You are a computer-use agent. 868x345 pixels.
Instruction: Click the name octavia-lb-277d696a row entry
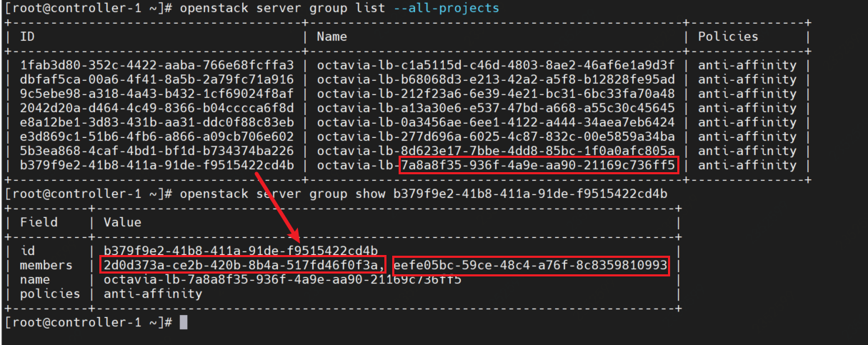pyautogui.click(x=496, y=136)
